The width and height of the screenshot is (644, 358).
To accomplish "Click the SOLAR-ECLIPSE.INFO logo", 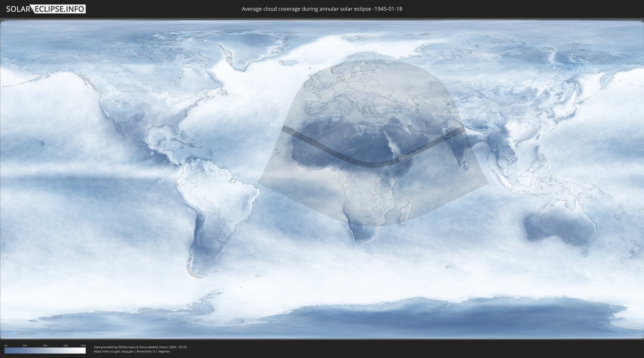I will (46, 9).
